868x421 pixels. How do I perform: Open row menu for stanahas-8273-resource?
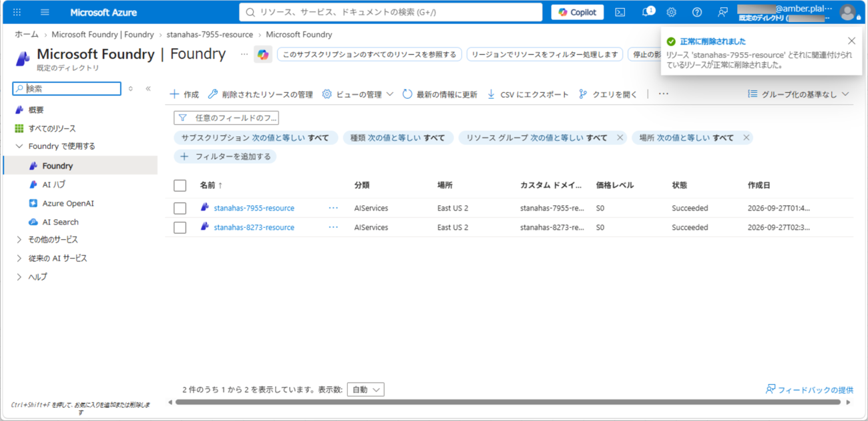click(333, 227)
